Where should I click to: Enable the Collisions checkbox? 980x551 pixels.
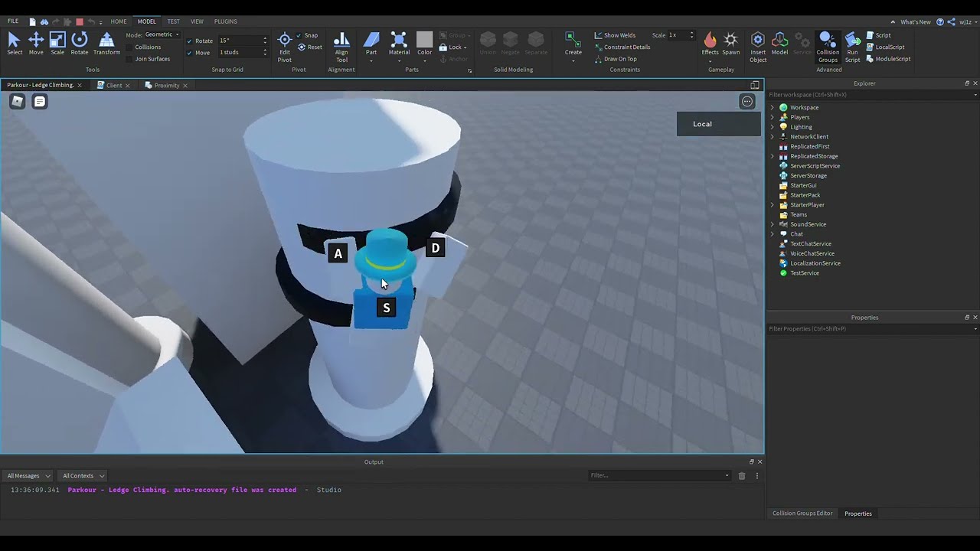click(129, 47)
